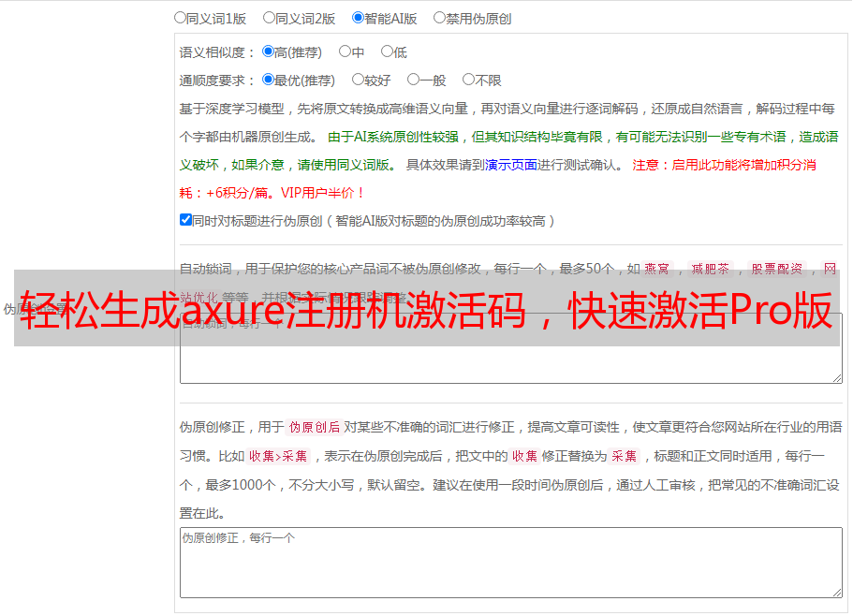
Task: Set 通顺度要求 to 较好
Action: click(358, 80)
